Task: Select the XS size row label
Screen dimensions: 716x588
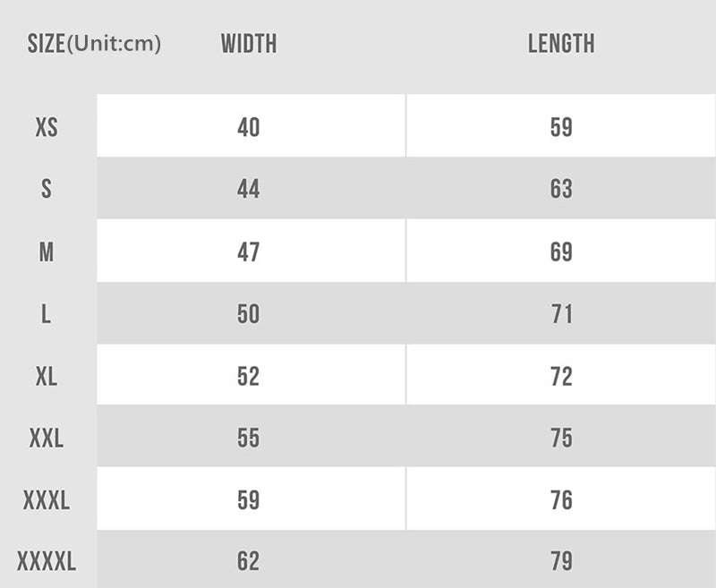Action: pyautogui.click(x=47, y=127)
